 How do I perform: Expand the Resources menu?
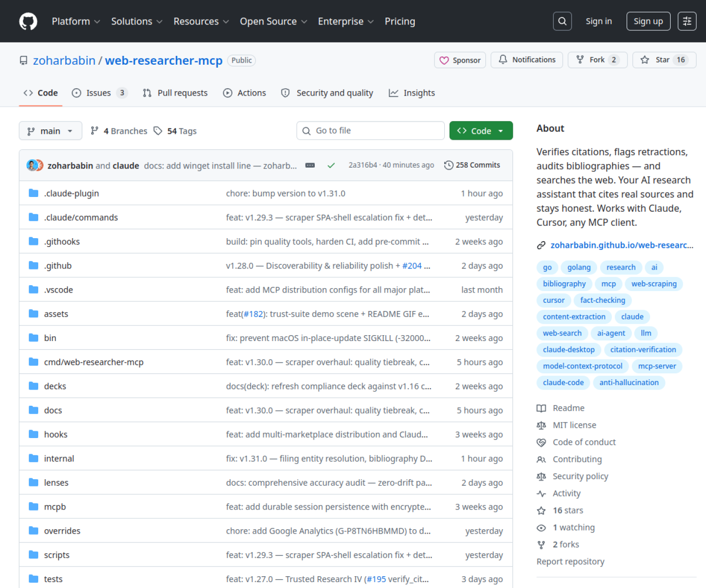coord(201,22)
